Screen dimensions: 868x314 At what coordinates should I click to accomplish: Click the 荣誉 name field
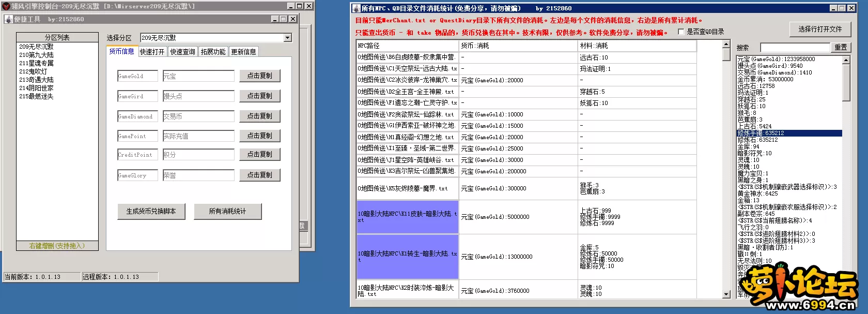[198, 175]
